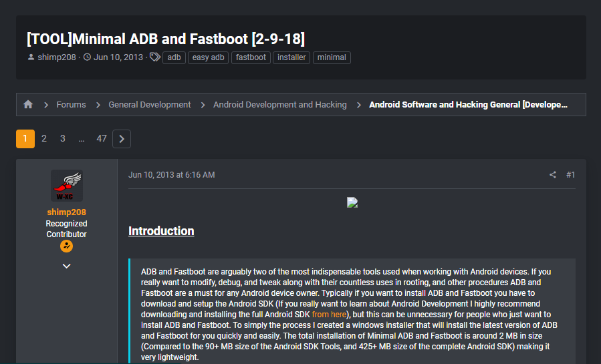Open page 2 of the thread
601x364 pixels.
coord(44,138)
